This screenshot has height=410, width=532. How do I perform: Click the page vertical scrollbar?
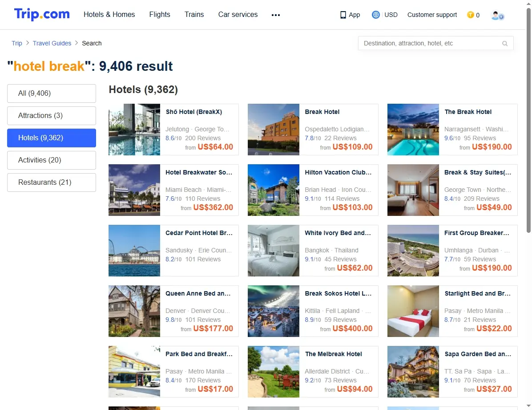(528, 120)
